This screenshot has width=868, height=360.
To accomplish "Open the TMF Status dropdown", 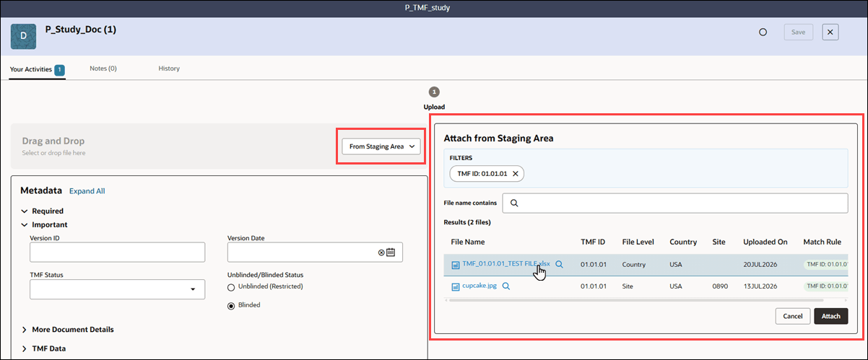I will click(x=118, y=289).
